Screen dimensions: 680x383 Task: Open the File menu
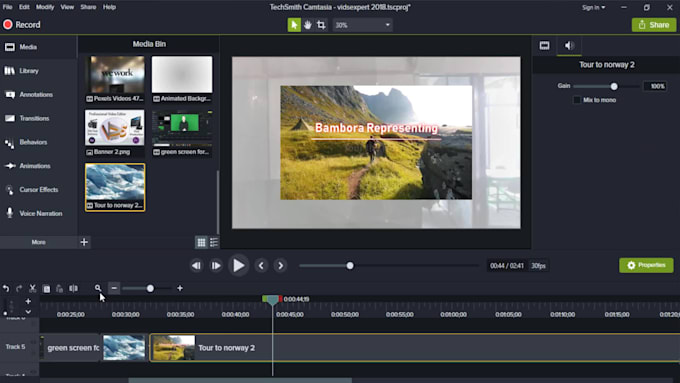point(7,7)
